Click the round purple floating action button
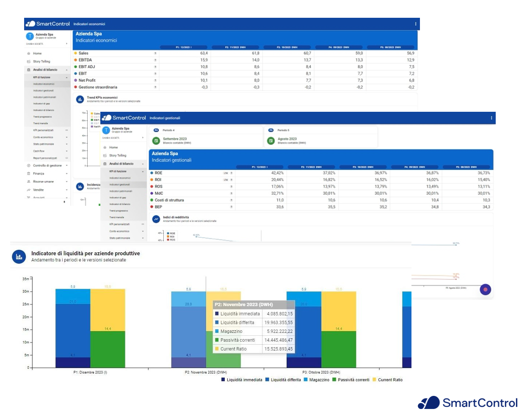Screen dimensions: 530x420 (486, 290)
